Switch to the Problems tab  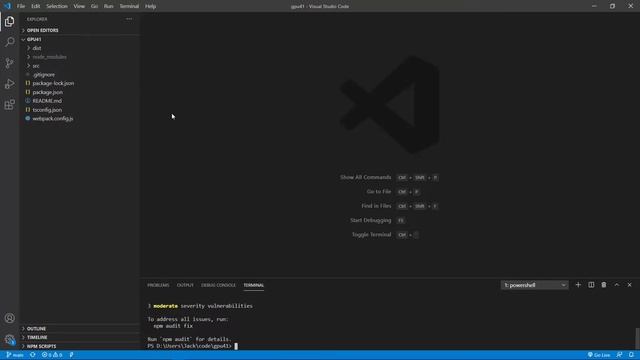[158, 285]
